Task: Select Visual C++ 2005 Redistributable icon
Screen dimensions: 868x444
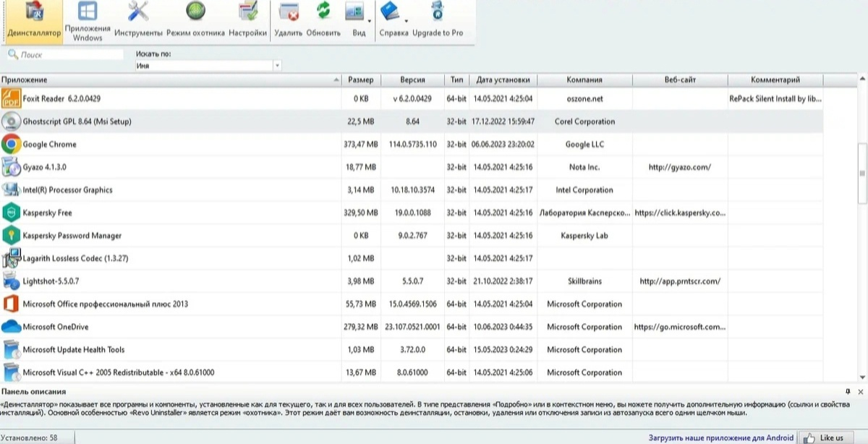Action: (x=11, y=372)
